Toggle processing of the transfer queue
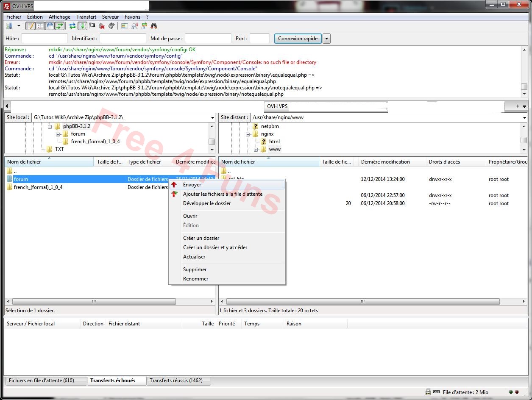 (x=83, y=25)
